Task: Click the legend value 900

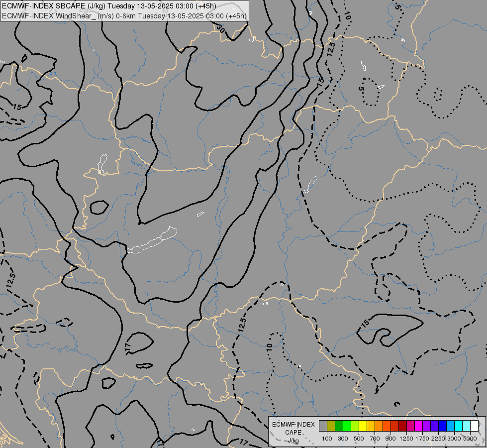Action: pyautogui.click(x=390, y=439)
